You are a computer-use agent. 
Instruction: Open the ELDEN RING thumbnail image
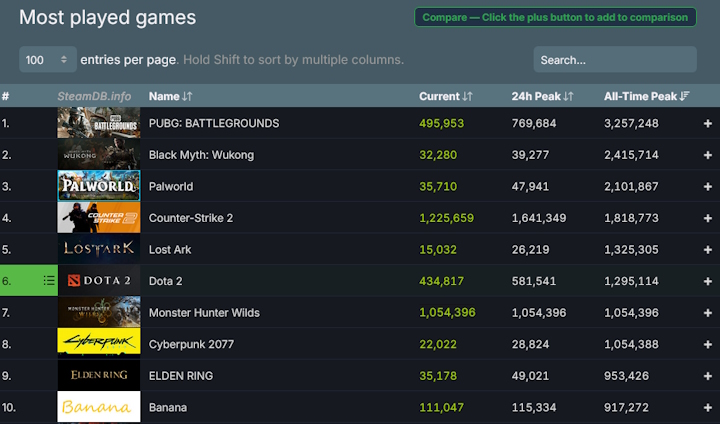[x=99, y=375]
